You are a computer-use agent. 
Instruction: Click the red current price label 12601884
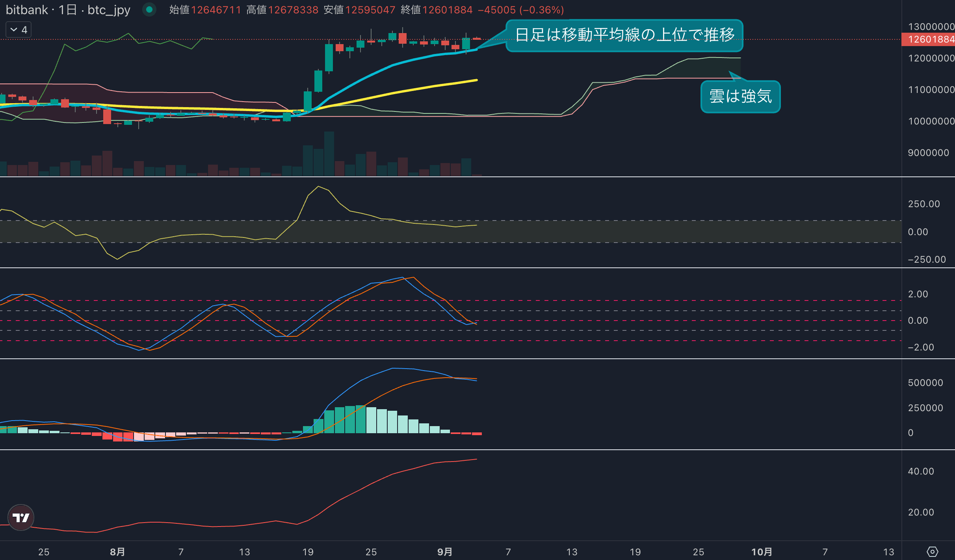[x=928, y=39]
